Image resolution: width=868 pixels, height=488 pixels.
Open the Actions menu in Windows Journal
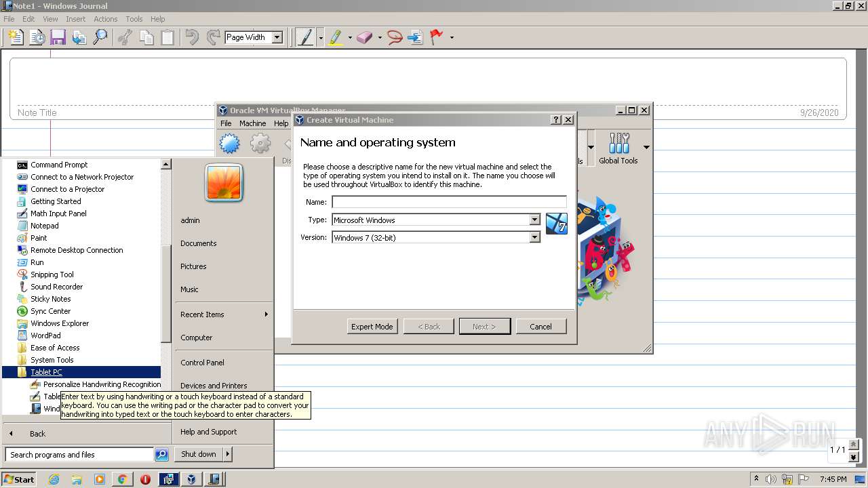105,19
